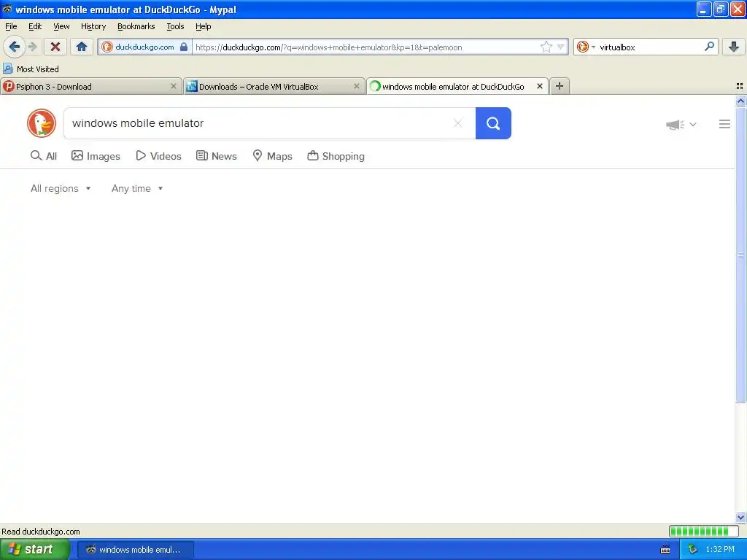
Task: Open the Windows start menu
Action: 34,550
